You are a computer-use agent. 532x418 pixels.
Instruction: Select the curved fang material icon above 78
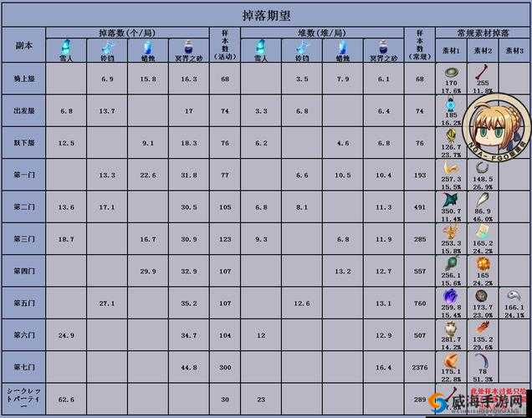(x=482, y=360)
